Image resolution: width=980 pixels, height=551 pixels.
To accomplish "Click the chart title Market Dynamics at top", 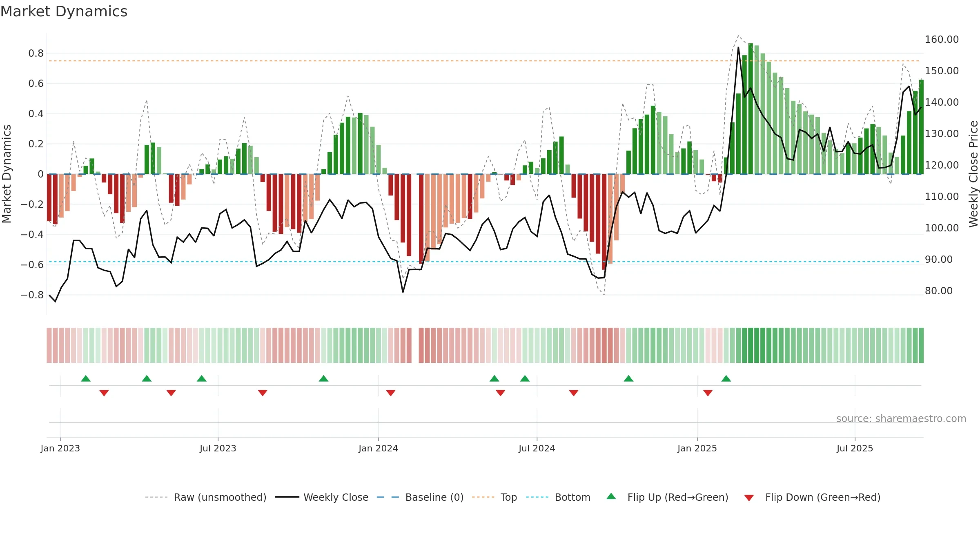I will coord(64,11).
